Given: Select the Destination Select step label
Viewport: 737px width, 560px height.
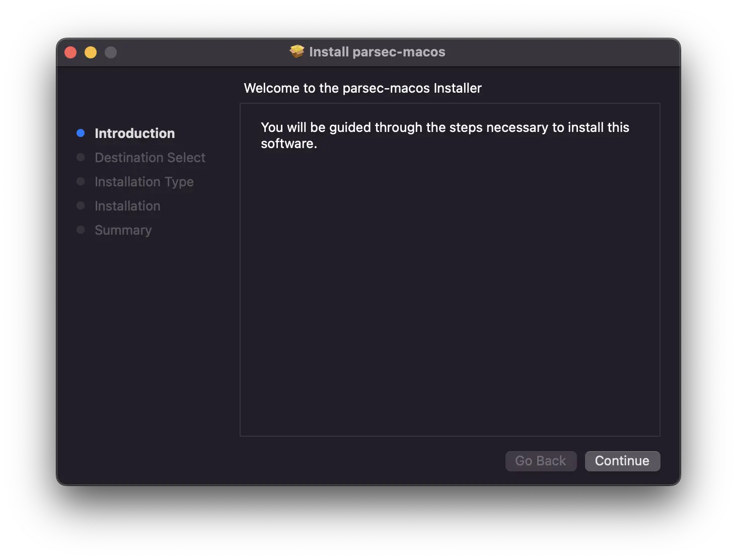Looking at the screenshot, I should (x=150, y=158).
